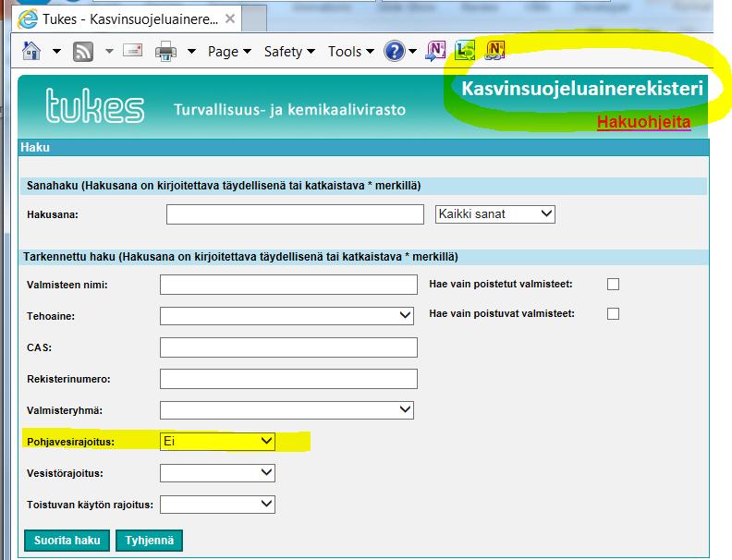
Task: Click the Pohjavesirajoitus label
Action: point(70,442)
